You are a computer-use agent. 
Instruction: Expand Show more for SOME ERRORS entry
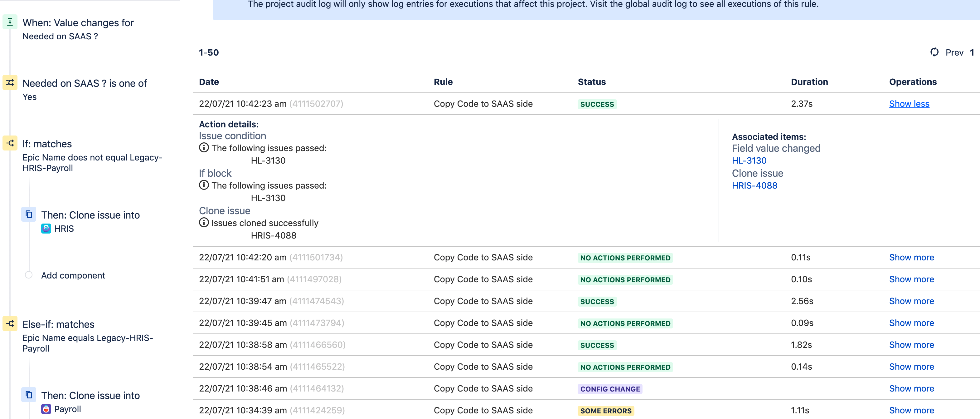click(x=911, y=410)
